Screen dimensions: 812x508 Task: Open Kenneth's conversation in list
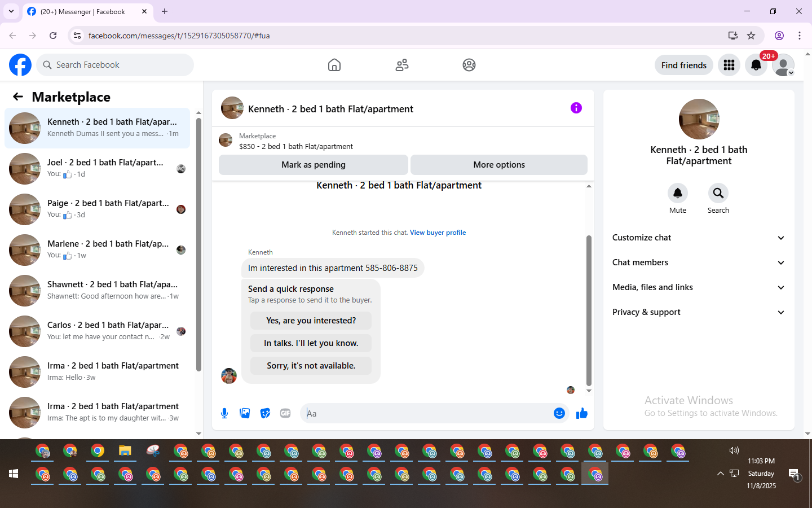[x=98, y=128]
